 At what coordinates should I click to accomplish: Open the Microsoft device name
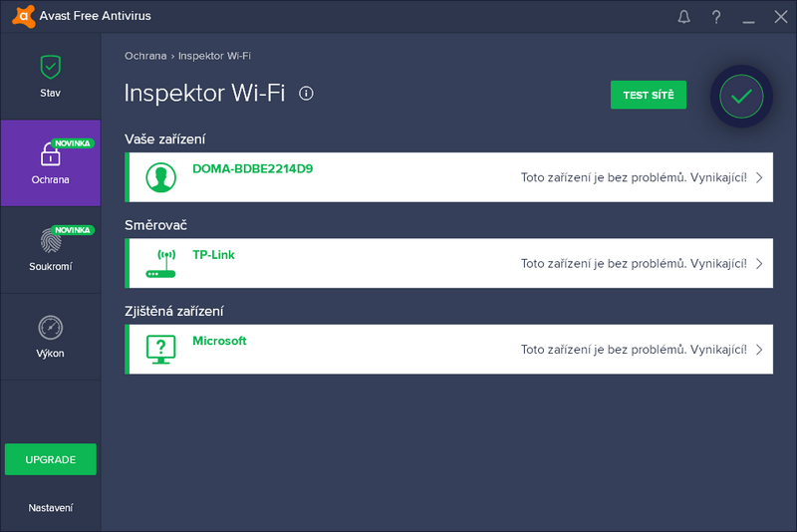point(219,341)
